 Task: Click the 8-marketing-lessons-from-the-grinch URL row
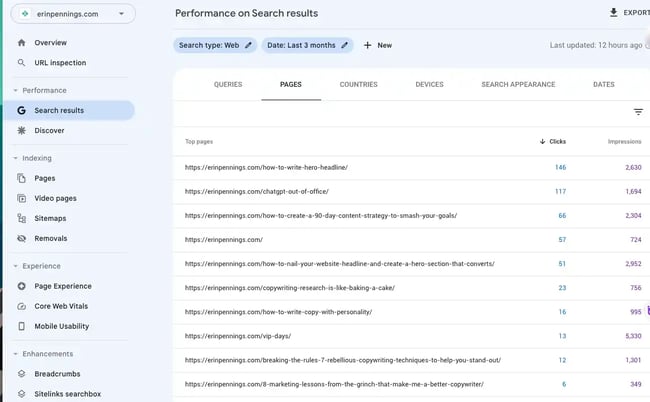(x=412, y=384)
